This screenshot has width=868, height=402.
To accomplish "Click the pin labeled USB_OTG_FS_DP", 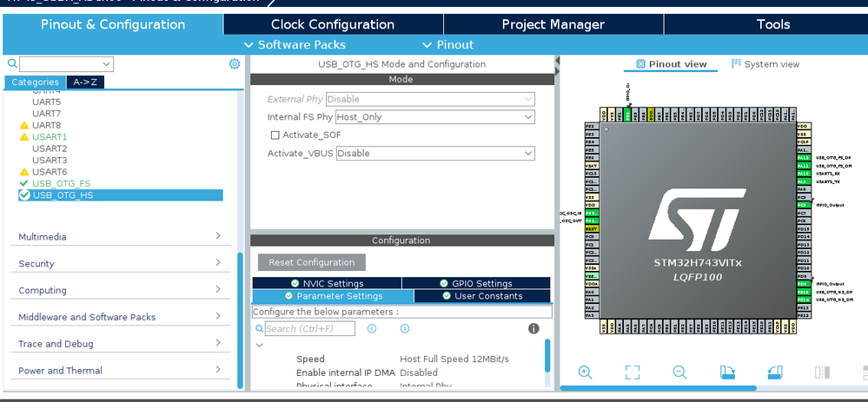I will (803, 158).
